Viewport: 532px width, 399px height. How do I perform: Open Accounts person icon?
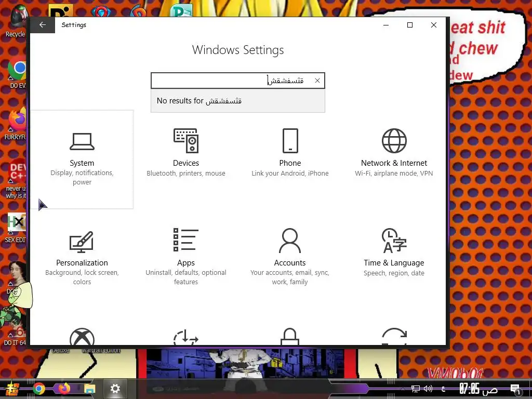click(x=290, y=241)
